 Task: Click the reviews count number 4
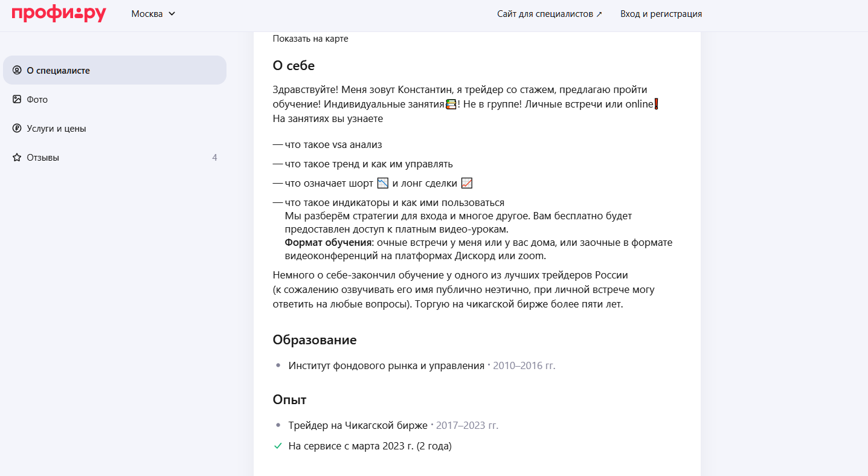214,158
